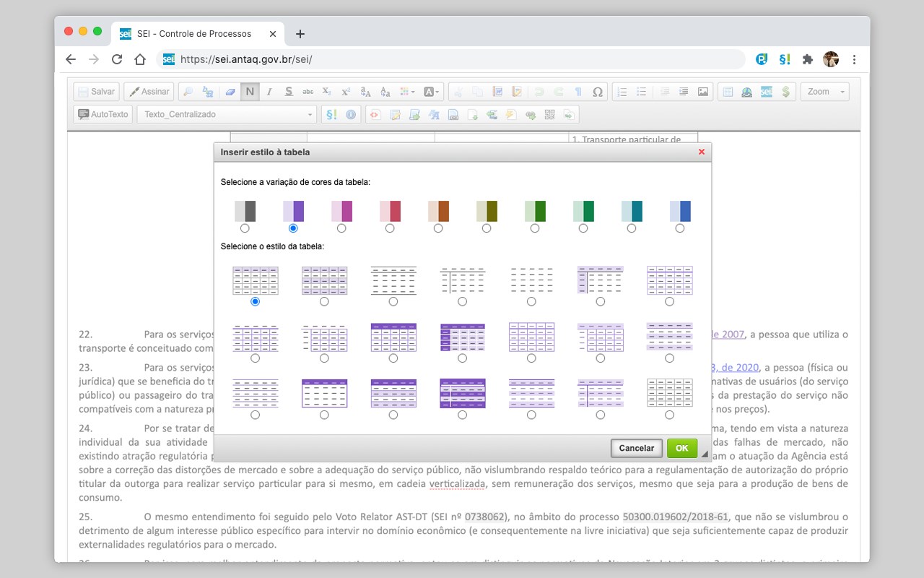Click the insert image icon
The height and width of the screenshot is (578, 924).
(x=702, y=92)
